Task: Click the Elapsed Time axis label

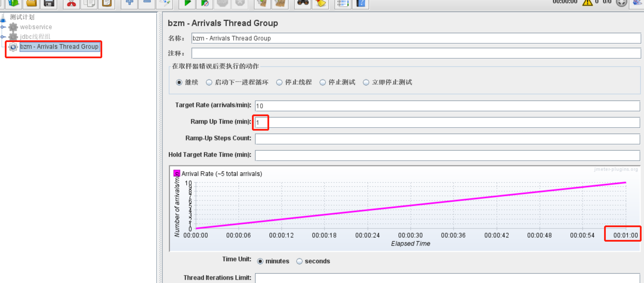Action: 411,244
